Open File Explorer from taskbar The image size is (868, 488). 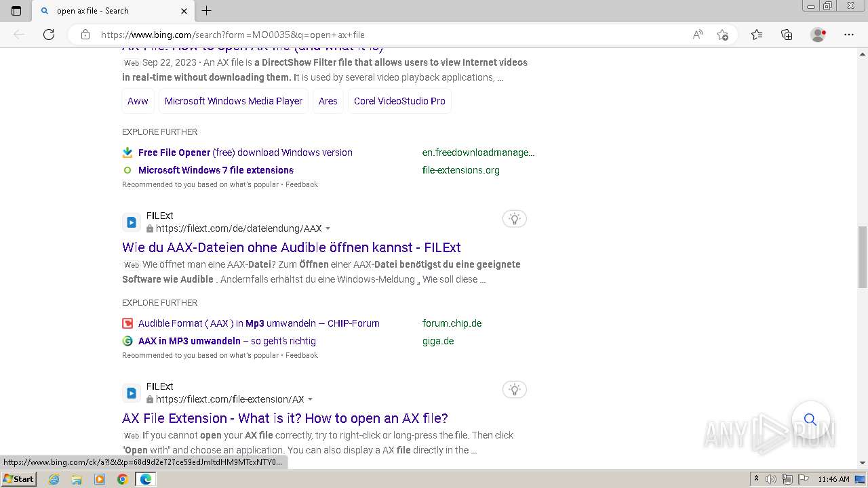coord(77,479)
